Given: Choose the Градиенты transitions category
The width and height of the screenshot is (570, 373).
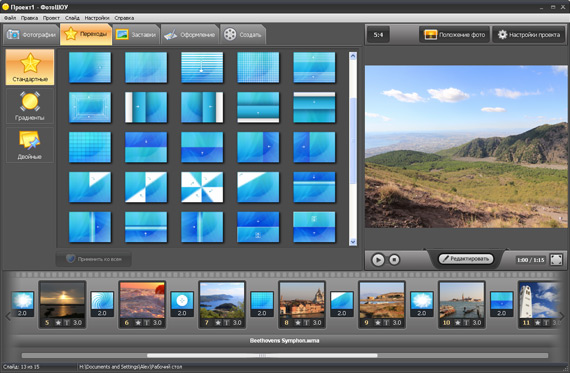Looking at the screenshot, I should (30, 106).
